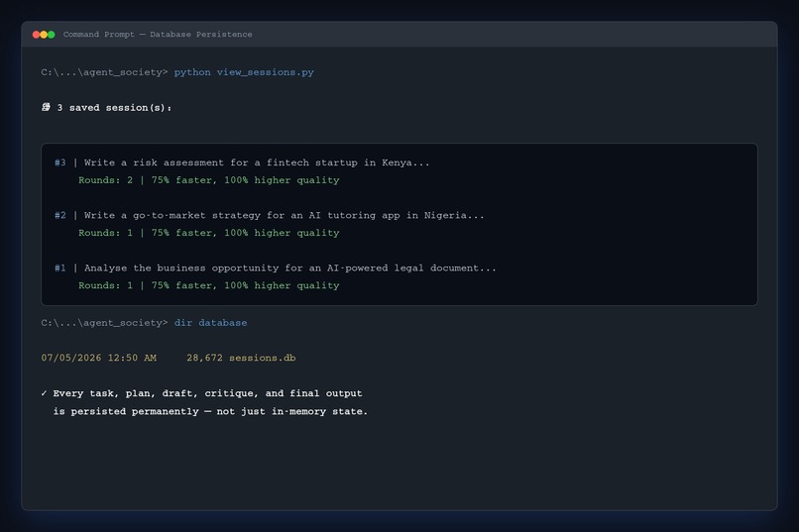Click the prompt before 'dir database'
The height and width of the screenshot is (532, 799).
(x=104, y=323)
